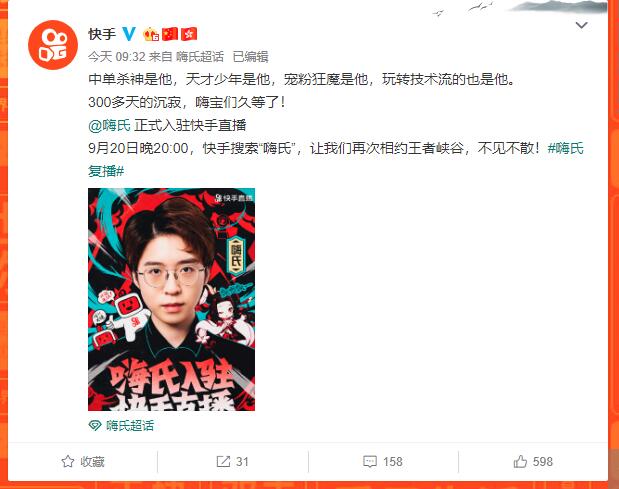
Task: Click the Hong Kong flag badge
Action: pos(189,34)
